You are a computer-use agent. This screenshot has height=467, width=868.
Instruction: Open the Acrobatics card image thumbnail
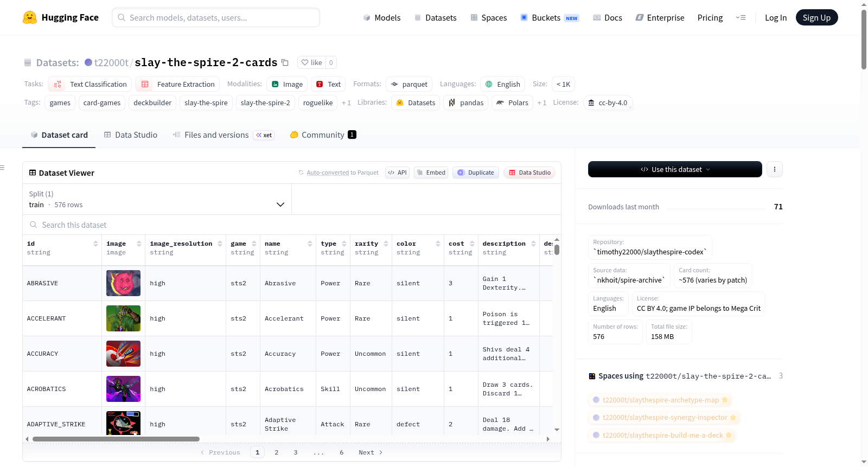(123, 389)
